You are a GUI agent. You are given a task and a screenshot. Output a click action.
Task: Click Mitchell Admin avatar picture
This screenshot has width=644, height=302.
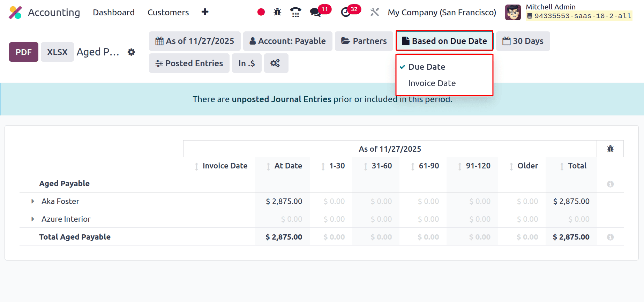tap(513, 12)
